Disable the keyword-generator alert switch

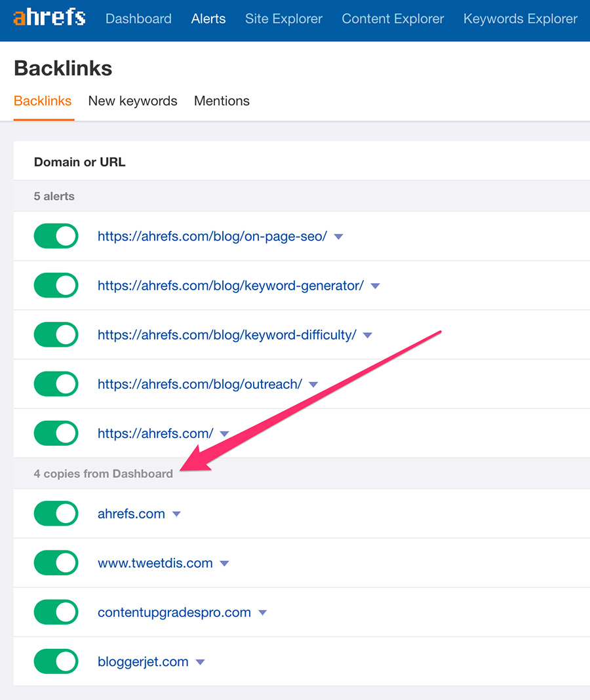56,285
